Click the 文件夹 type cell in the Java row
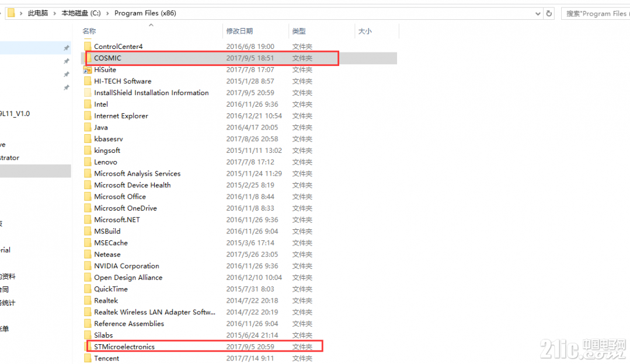 302,127
